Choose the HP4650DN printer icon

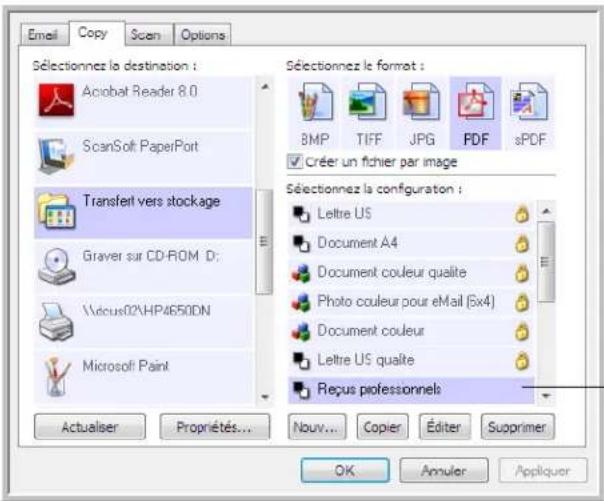(56, 322)
